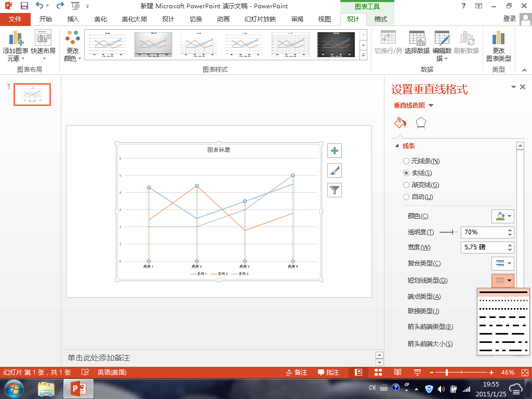Click 选择数据 button
The width and height of the screenshot is (532, 399).
(x=417, y=43)
